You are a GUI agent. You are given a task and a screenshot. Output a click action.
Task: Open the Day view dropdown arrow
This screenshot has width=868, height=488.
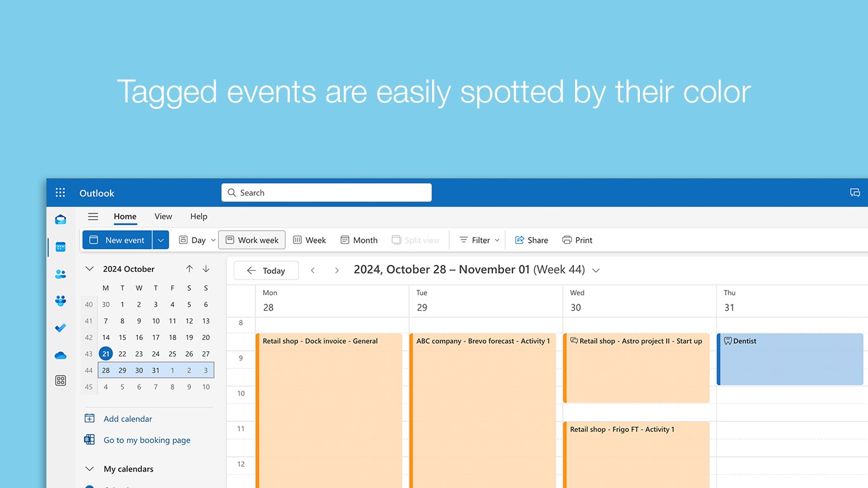(x=213, y=240)
